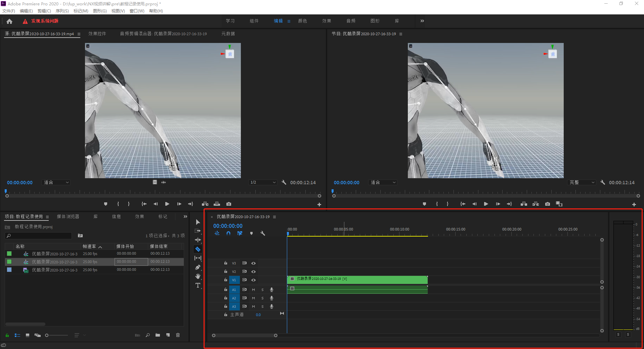Viewport: 644px width, 349px height.
Task: Expand the workspace overflow chevron
Action: click(422, 21)
